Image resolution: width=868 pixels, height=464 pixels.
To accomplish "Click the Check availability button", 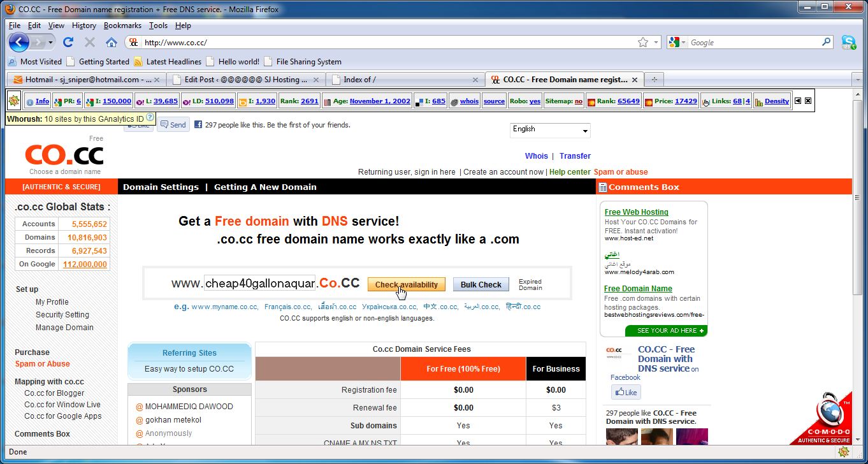I will click(407, 284).
